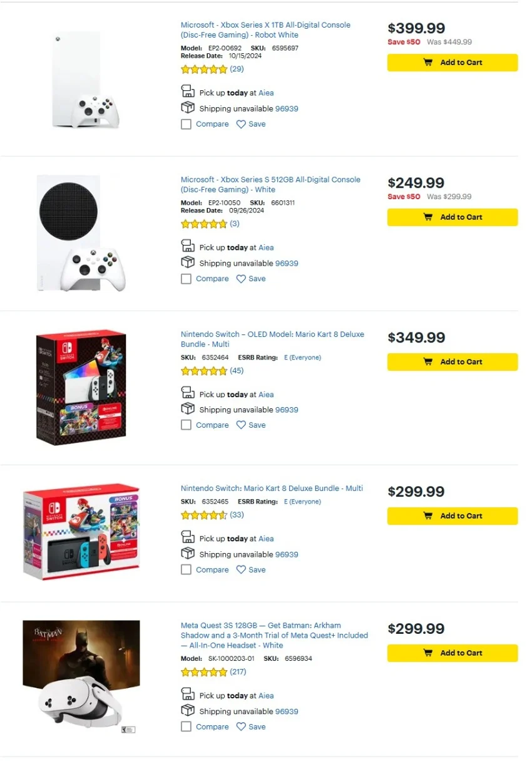Click E (Everyone) rating on Switch OLED
Image resolution: width=532 pixels, height=761 pixels.
point(302,358)
